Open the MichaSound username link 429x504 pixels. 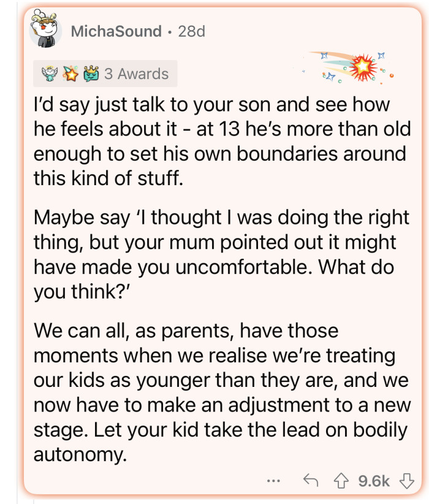[116, 31]
